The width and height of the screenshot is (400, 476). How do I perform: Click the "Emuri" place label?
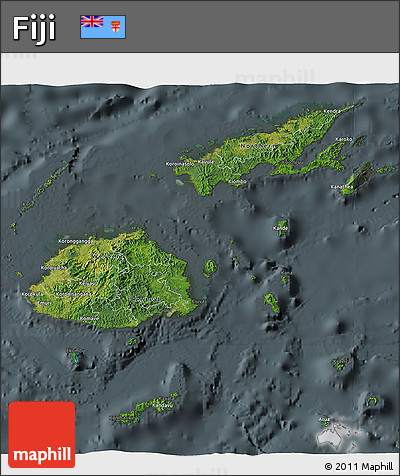pos(44,303)
